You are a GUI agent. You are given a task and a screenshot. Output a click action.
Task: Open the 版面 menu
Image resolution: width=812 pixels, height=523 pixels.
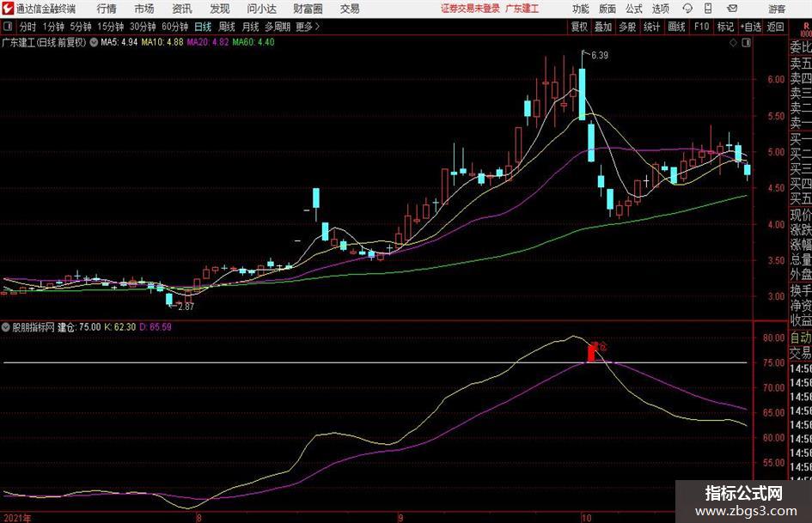click(x=607, y=9)
